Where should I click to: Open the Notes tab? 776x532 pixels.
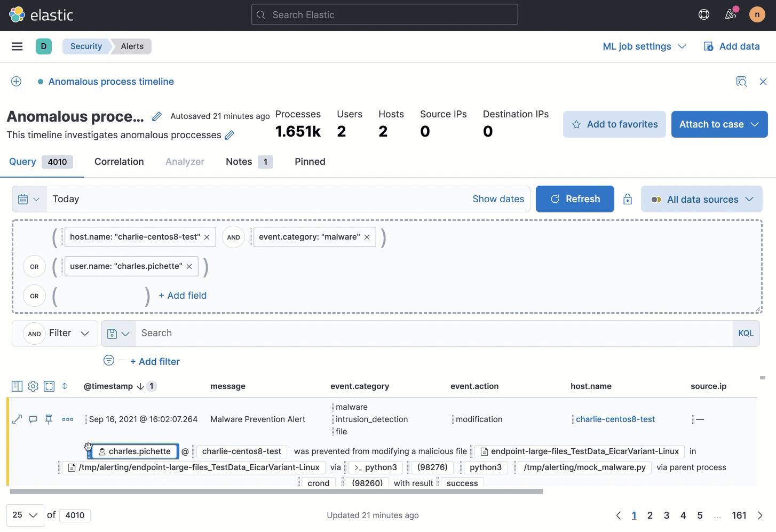tap(239, 162)
